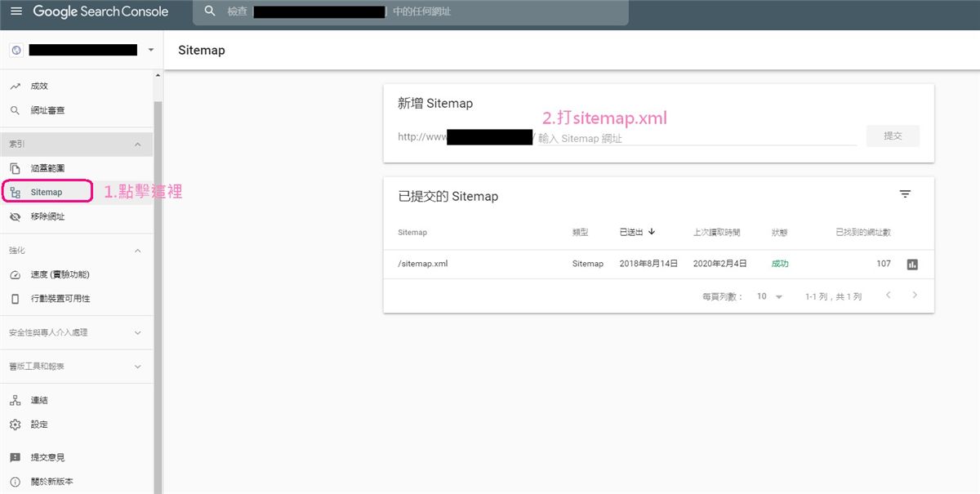The width and height of the screenshot is (980, 494).
Task: Expand the 安全性與專人介入處理 section
Action: pyautogui.click(x=137, y=333)
